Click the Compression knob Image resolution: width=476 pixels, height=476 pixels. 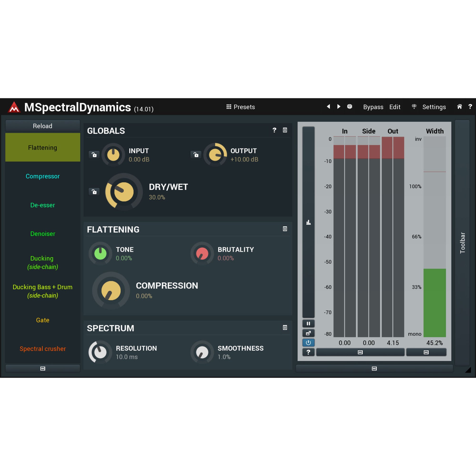coord(111,290)
